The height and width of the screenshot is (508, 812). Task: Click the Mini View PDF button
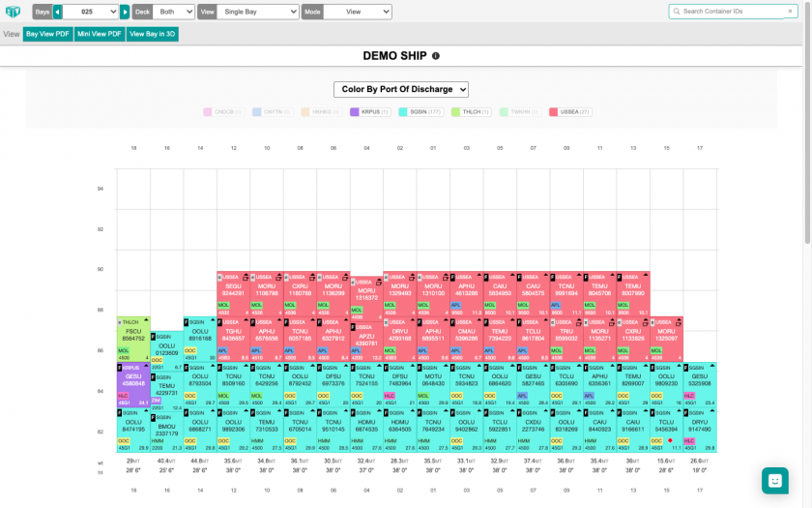click(100, 34)
